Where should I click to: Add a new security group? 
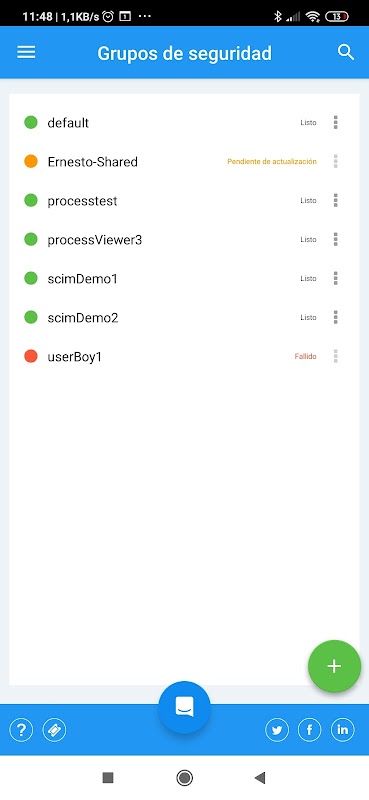click(x=334, y=666)
